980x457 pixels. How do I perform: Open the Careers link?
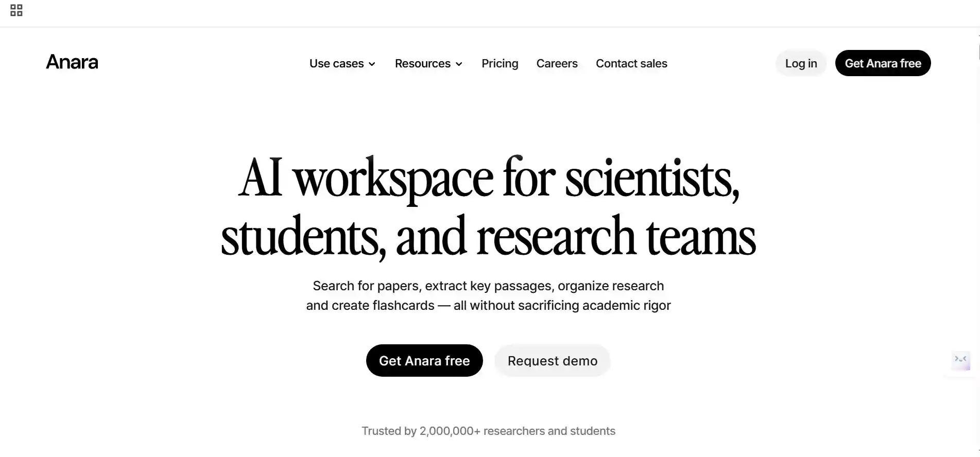pyautogui.click(x=557, y=63)
